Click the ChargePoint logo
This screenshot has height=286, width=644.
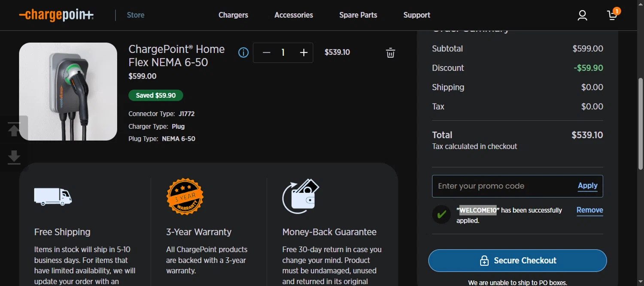[x=56, y=15]
